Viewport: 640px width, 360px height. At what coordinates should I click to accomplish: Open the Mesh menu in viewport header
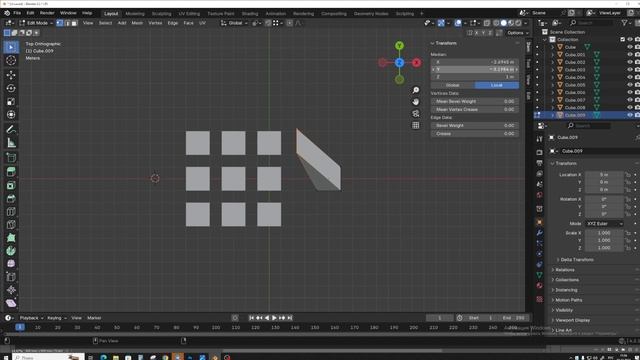click(x=137, y=23)
